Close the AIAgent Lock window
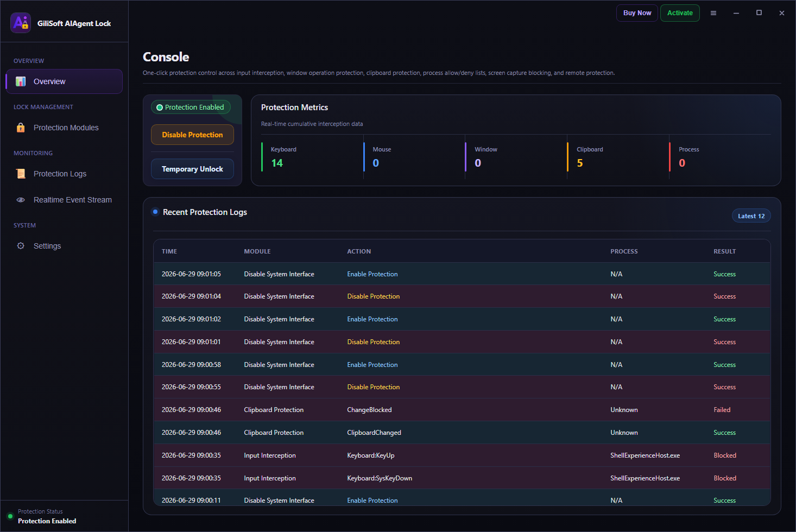This screenshot has width=796, height=532. pyautogui.click(x=782, y=13)
